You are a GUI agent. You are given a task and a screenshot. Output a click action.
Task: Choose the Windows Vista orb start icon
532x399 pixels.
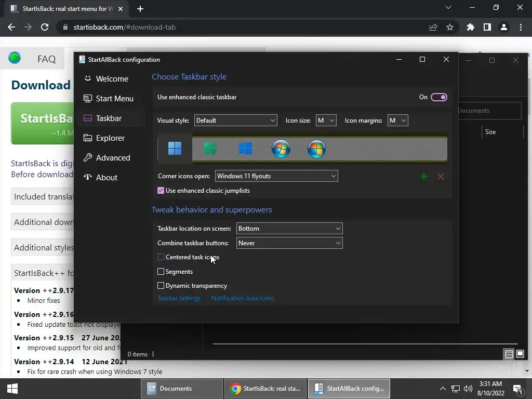click(x=316, y=148)
